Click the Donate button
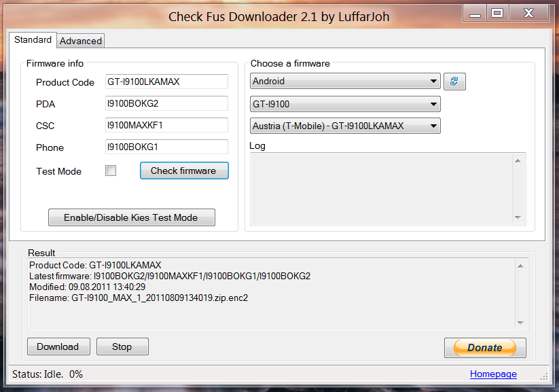Viewport: 559px width, 392px height. coord(485,348)
